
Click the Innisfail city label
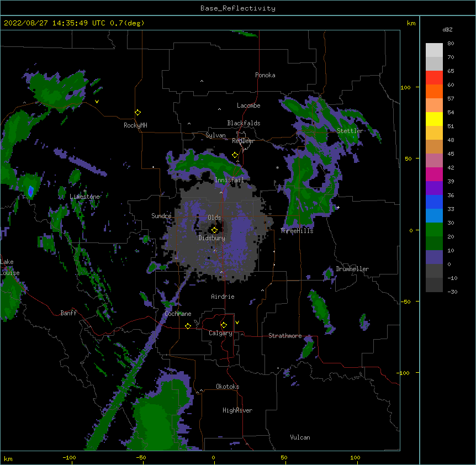(x=229, y=180)
